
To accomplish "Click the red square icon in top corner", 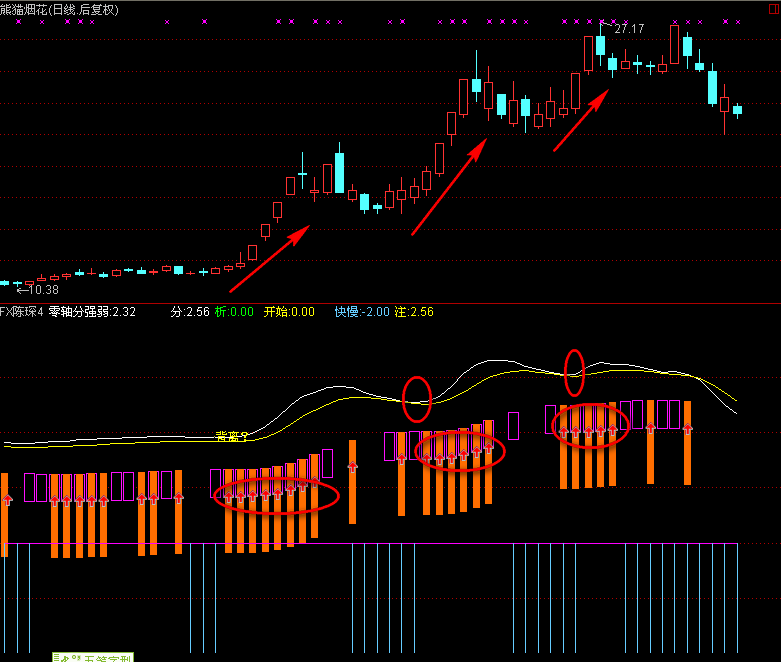I will click(x=776, y=9).
